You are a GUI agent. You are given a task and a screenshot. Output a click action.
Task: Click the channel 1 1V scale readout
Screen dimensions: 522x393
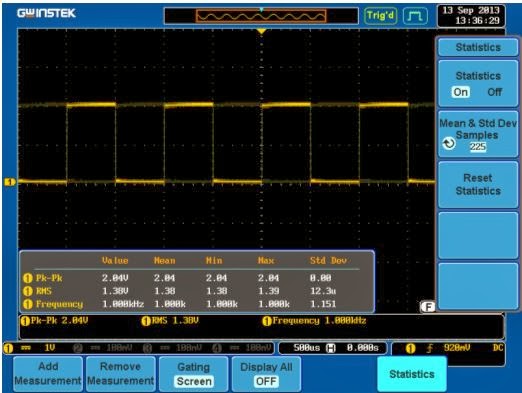pyautogui.click(x=50, y=348)
